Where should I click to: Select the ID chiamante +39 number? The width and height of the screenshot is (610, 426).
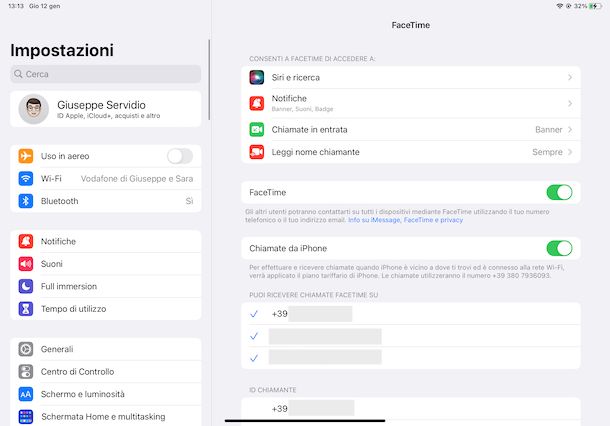pos(411,409)
